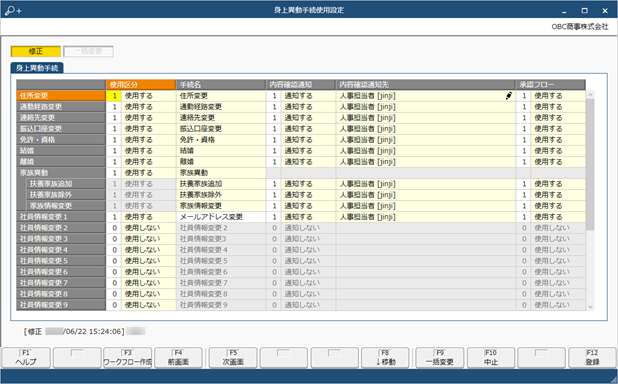618x384 pixels.
Task: Click 使用しない usage cell in 社員情報変更４ row
Action: coord(149,250)
